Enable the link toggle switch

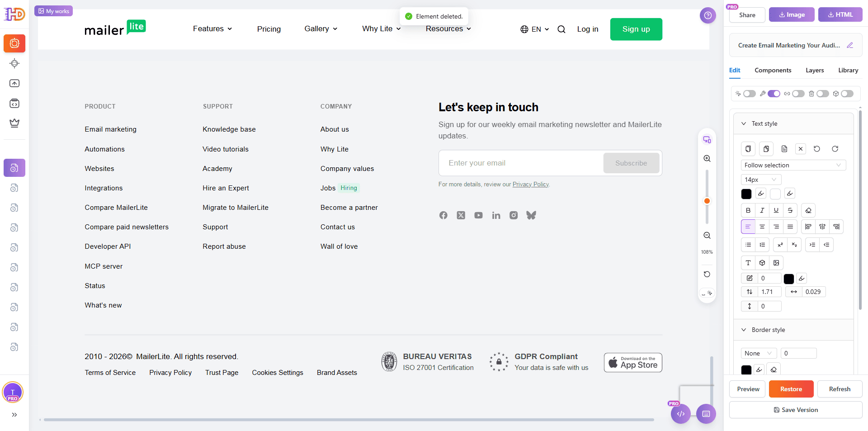[x=798, y=94]
